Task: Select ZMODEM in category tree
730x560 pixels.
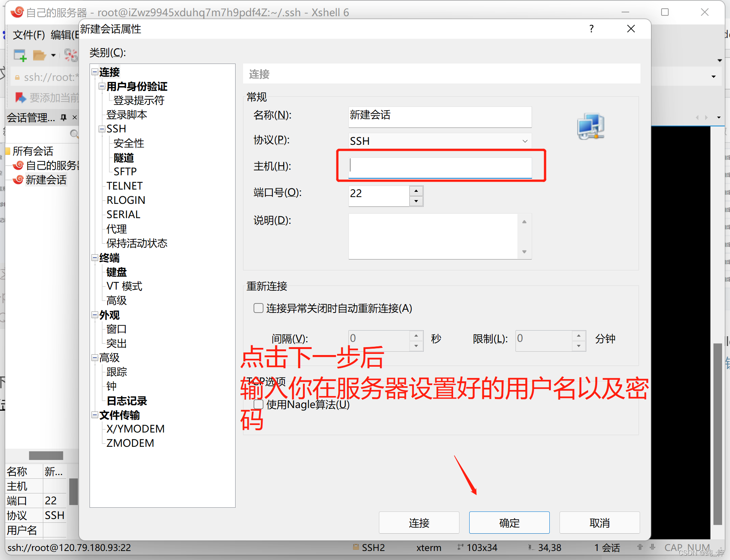Action: coord(130,443)
